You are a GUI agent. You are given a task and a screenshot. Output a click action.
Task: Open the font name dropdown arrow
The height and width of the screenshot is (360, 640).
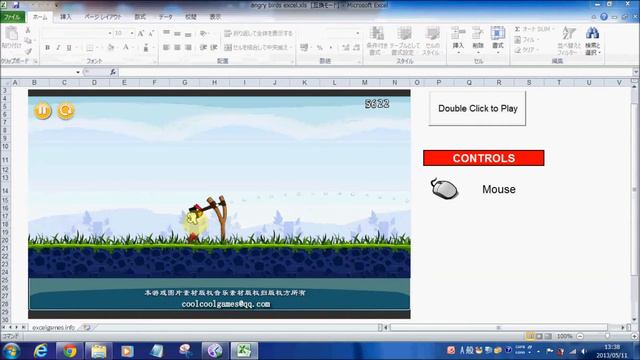coord(110,33)
